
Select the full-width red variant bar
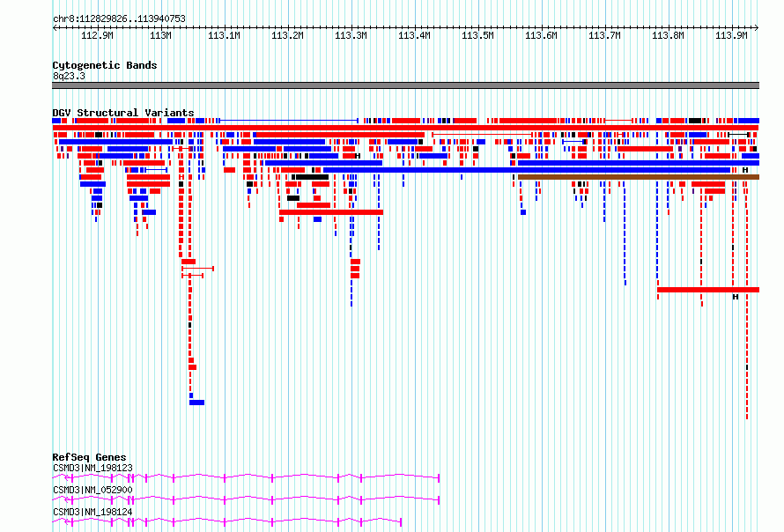pyautogui.click(x=405, y=128)
